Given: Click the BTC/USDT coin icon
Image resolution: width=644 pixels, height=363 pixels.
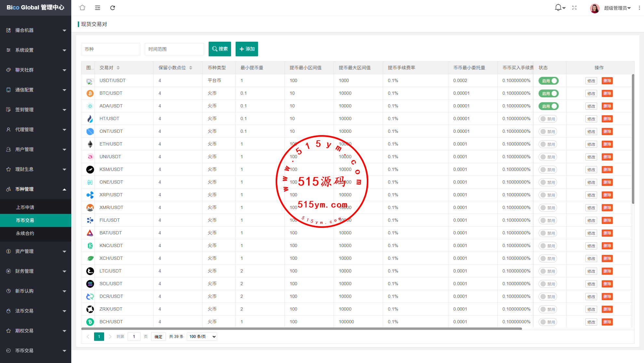Looking at the screenshot, I should tap(90, 93).
